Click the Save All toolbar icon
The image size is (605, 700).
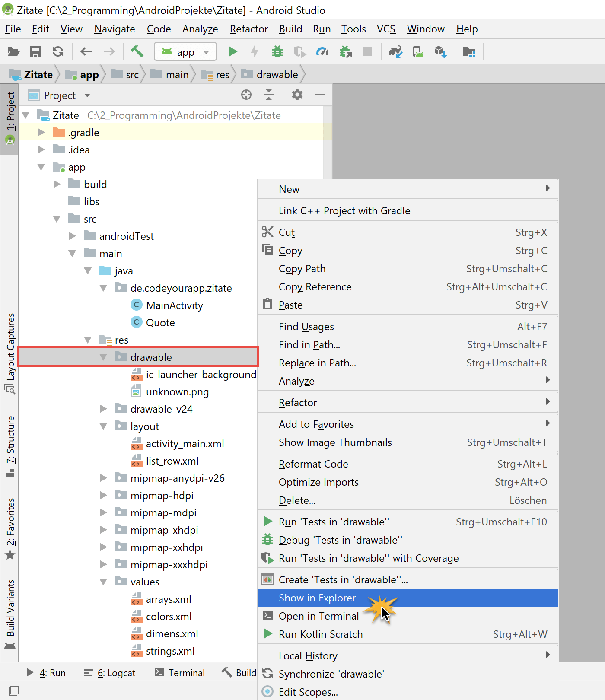pos(35,52)
